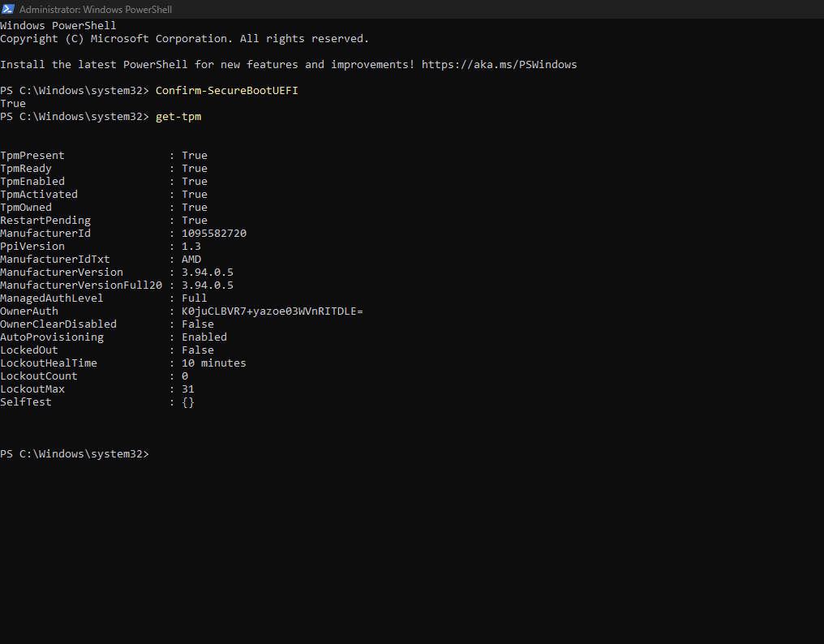Screen dimensions: 824x644
Task: Select the TpmReady property label
Action: pyautogui.click(x=26, y=169)
